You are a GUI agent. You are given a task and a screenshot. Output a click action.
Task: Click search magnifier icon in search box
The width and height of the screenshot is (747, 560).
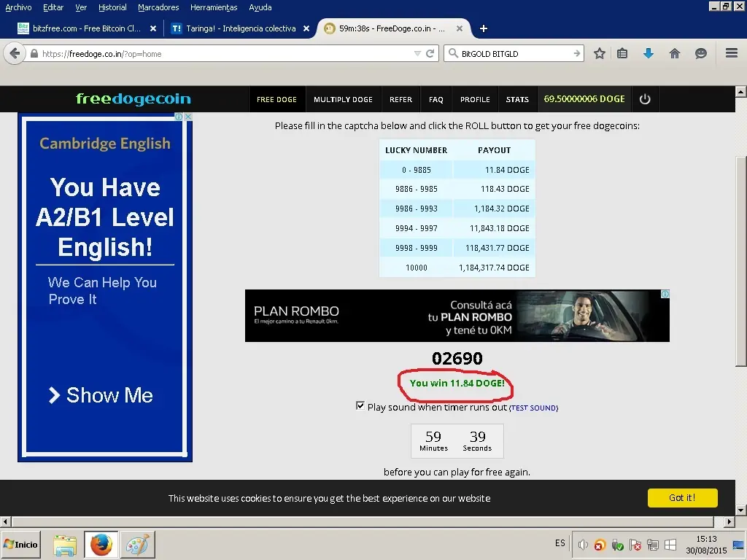453,53
